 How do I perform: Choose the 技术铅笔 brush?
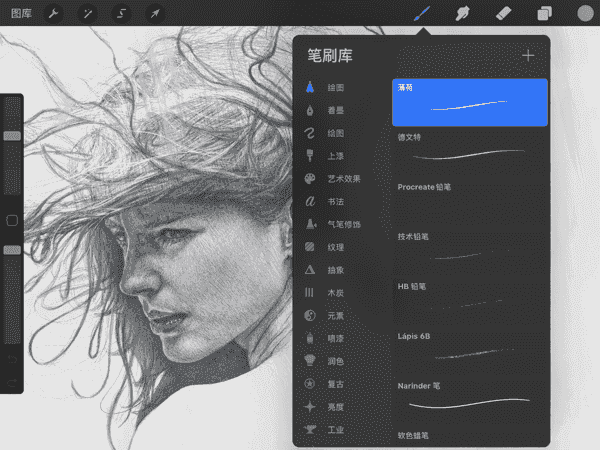470,251
